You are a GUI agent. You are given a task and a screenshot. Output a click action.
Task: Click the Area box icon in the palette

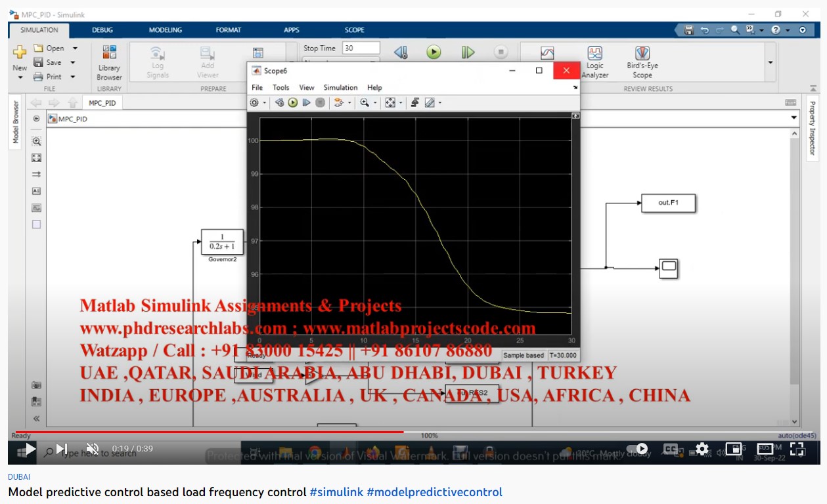tap(36, 224)
